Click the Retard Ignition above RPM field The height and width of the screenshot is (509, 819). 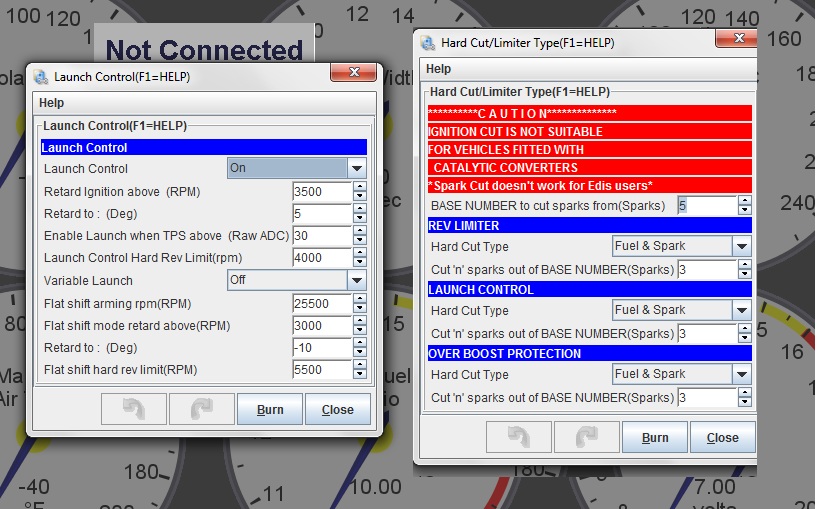[322, 192]
